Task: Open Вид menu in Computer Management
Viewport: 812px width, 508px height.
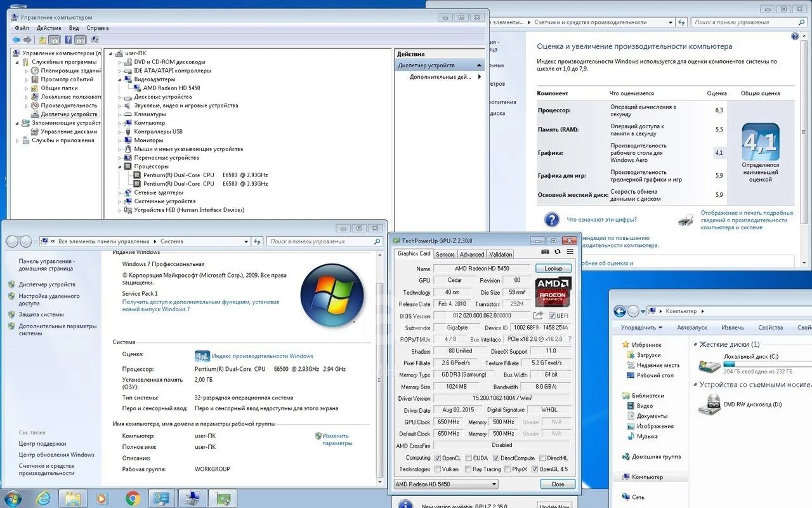Action: [x=74, y=28]
